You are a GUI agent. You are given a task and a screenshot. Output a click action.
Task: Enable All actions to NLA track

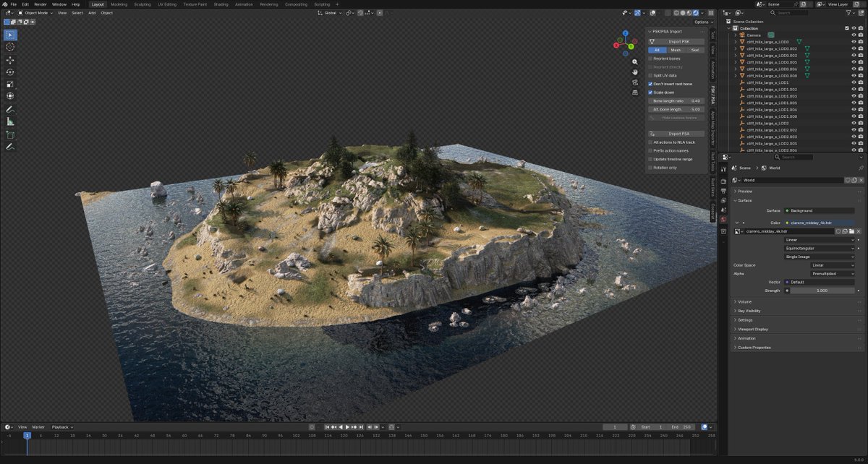tap(650, 142)
